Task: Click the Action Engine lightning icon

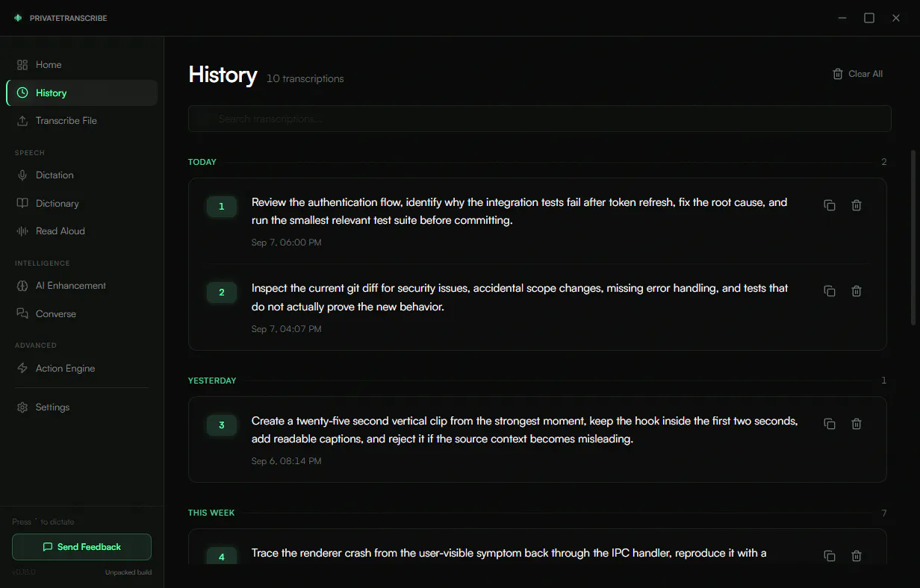Action: pyautogui.click(x=22, y=369)
